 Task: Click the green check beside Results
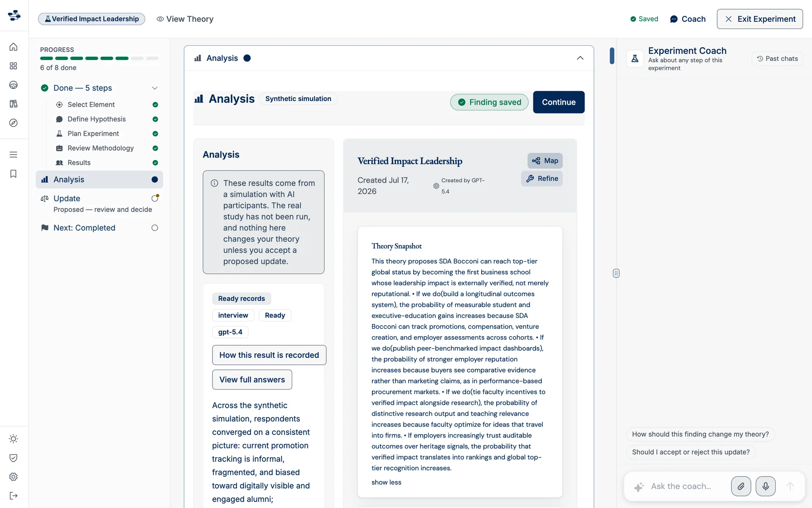tap(155, 163)
